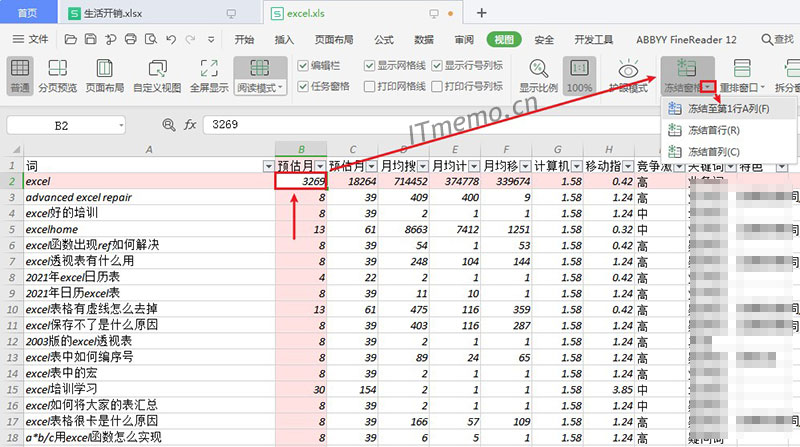Open the 文件 menu hamburger icon
Image resolution: width=800 pixels, height=447 pixels.
coord(18,39)
